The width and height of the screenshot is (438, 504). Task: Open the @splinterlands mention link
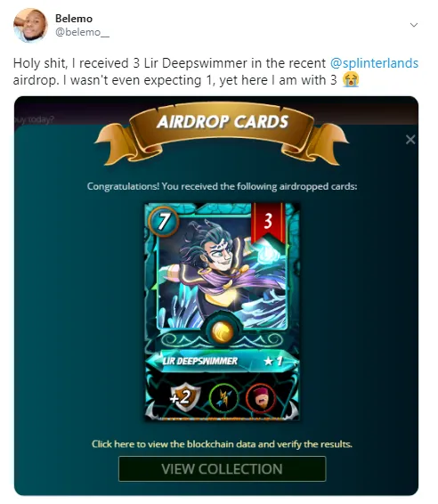pos(374,63)
